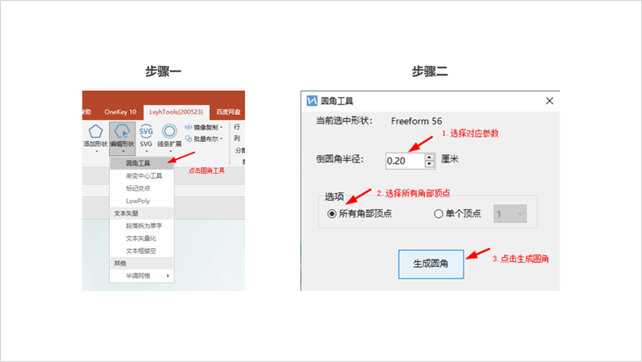This screenshot has height=362, width=642.
Task: Choose 段落拆为单字 menu item
Action: tap(142, 226)
